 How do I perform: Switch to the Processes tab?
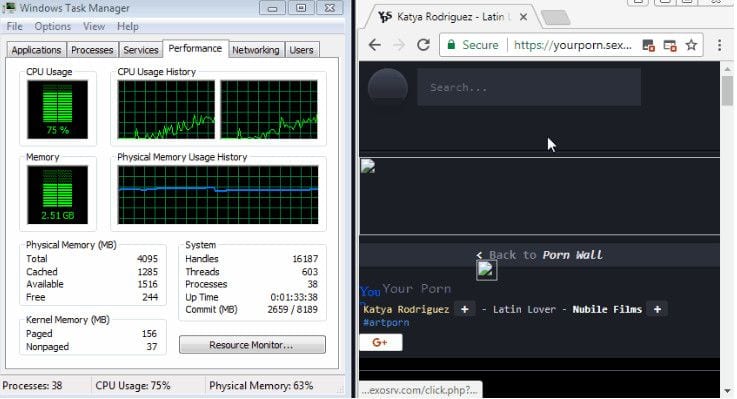point(92,50)
